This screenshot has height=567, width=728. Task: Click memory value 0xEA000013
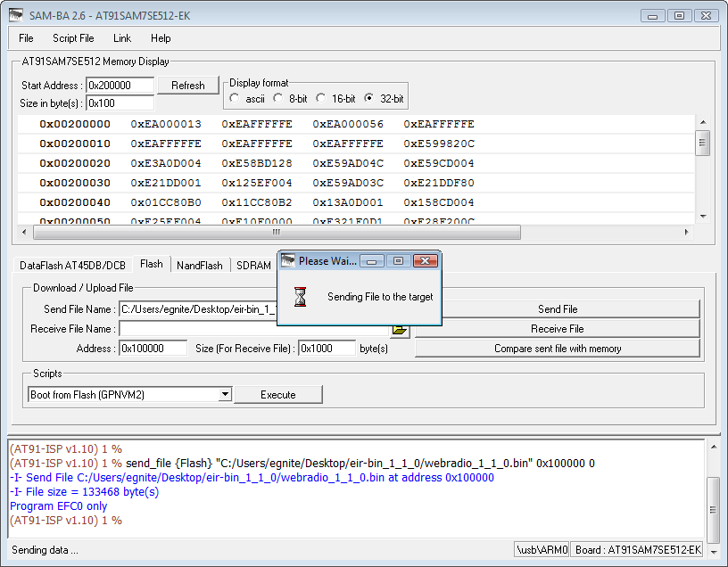tap(166, 124)
